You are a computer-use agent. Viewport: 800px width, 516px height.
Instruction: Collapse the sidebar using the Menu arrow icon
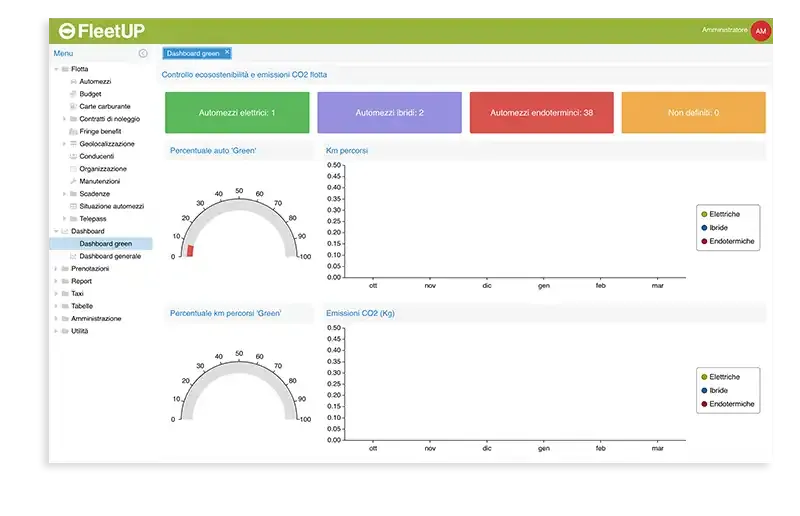pos(143,53)
